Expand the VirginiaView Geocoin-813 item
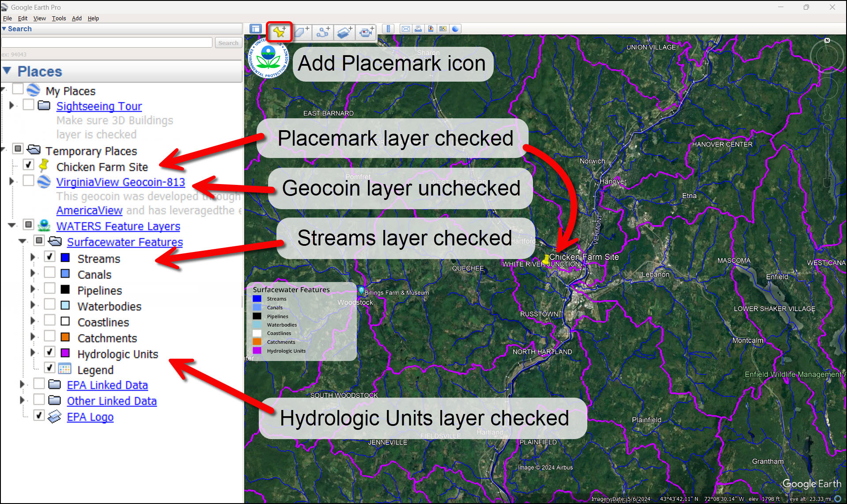The image size is (847, 504). [12, 181]
